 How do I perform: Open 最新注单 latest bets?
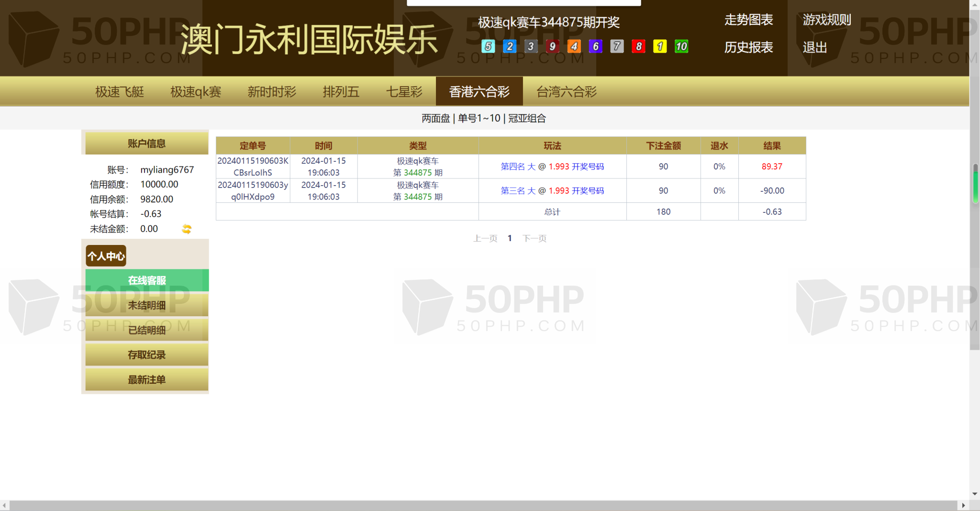coord(147,379)
